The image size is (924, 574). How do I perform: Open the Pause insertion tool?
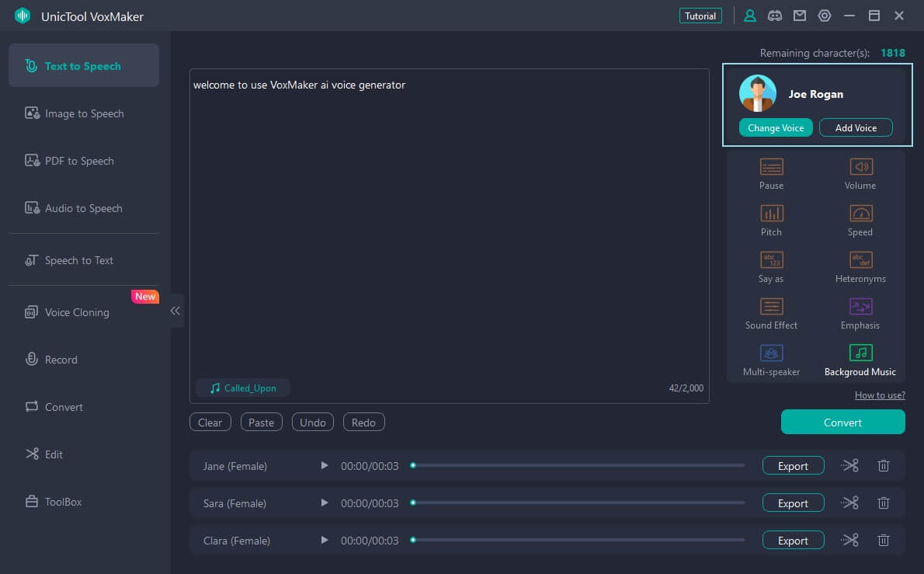click(x=771, y=167)
